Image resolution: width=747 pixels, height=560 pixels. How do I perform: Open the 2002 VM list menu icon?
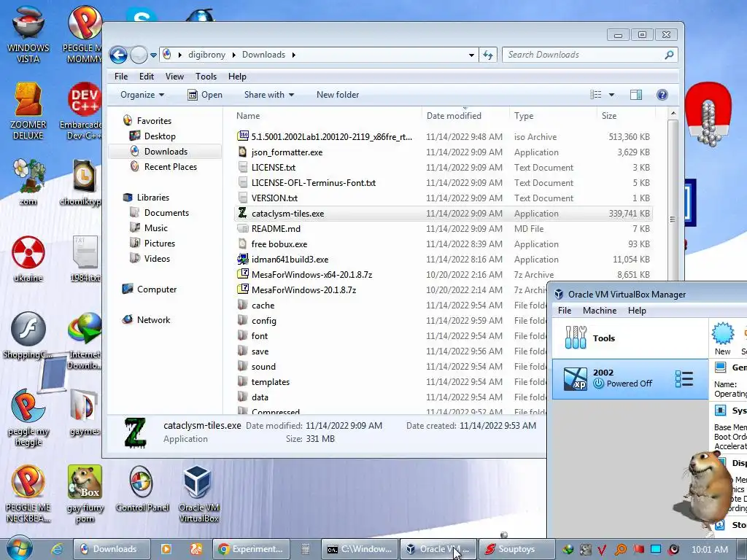684,378
